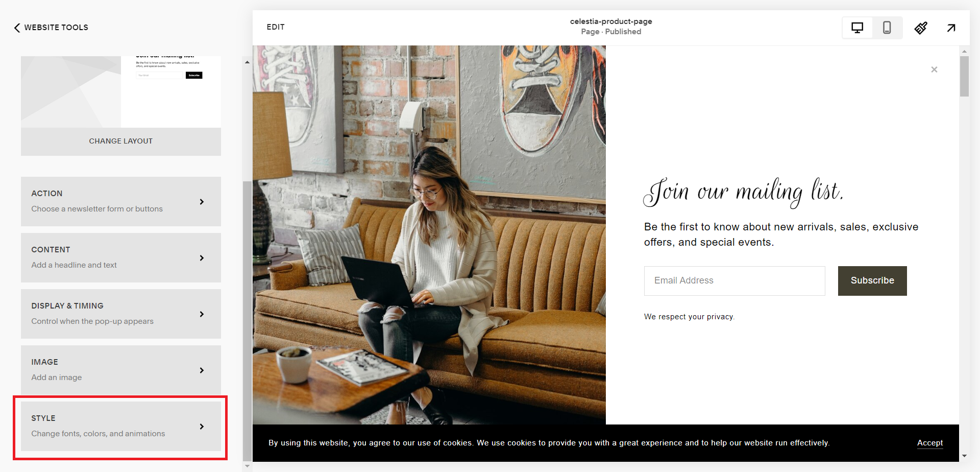Click 'We respect your privacy.' text

click(689, 317)
